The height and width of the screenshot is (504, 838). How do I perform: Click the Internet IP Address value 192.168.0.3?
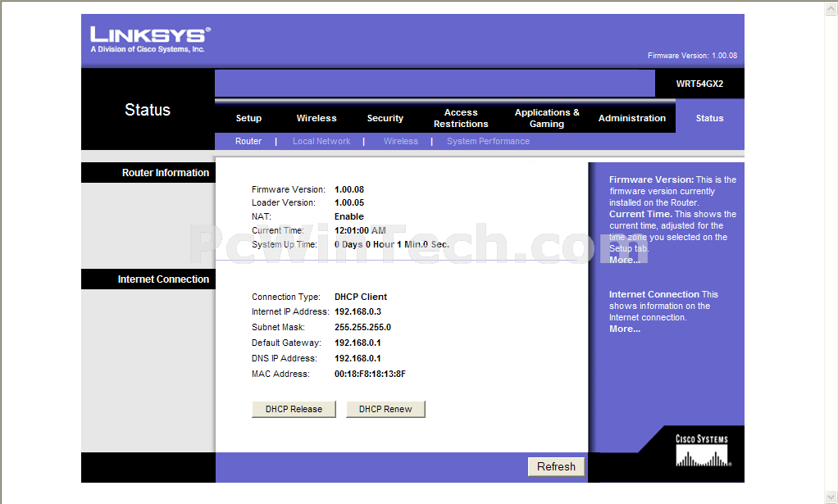click(x=358, y=311)
